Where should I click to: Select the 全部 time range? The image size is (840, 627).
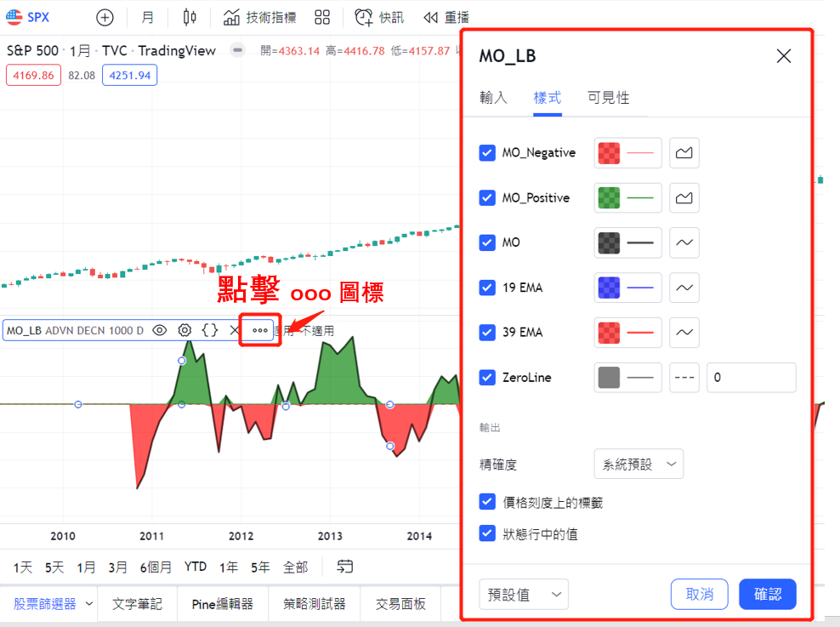tap(295, 567)
